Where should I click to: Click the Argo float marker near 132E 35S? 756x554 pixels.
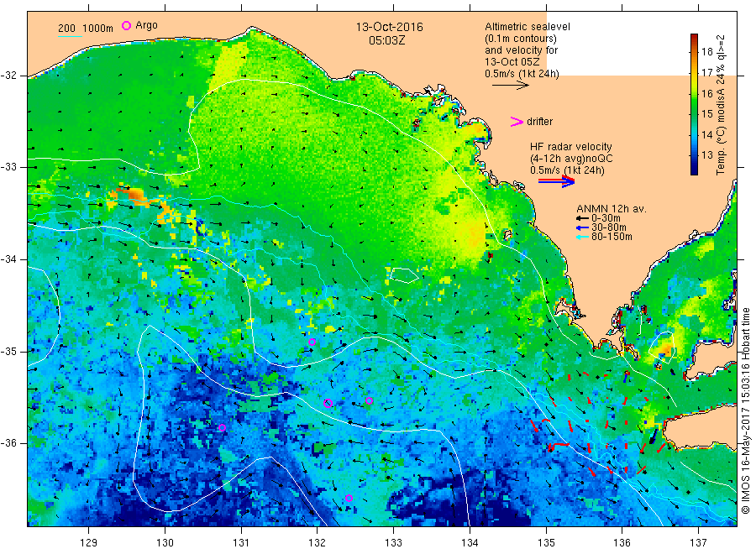click(312, 342)
